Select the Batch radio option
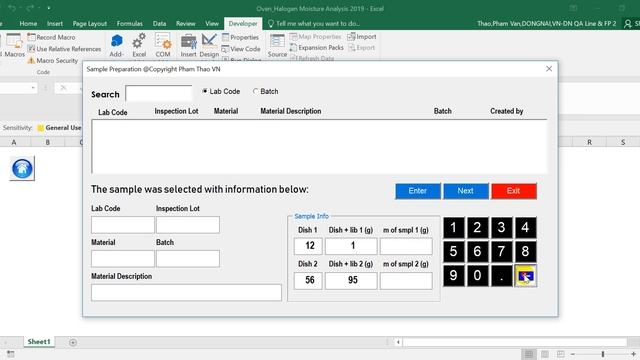 click(x=265, y=91)
